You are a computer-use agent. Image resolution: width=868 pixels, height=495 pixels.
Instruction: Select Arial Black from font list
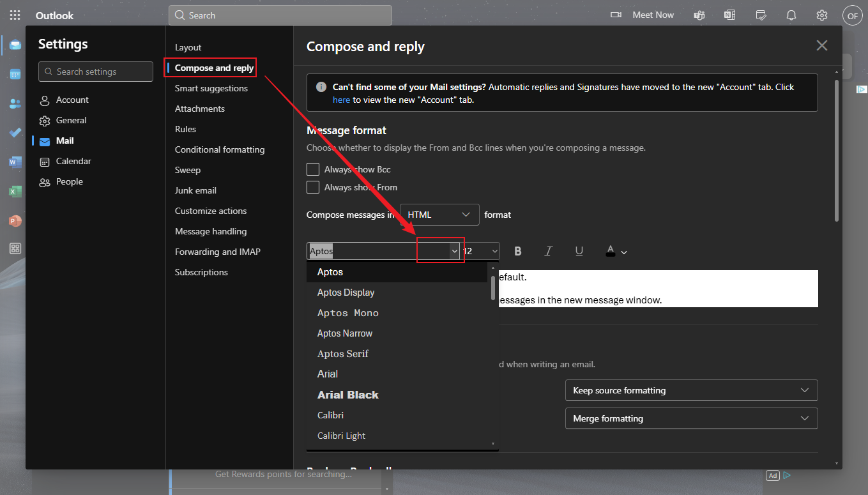[348, 395]
